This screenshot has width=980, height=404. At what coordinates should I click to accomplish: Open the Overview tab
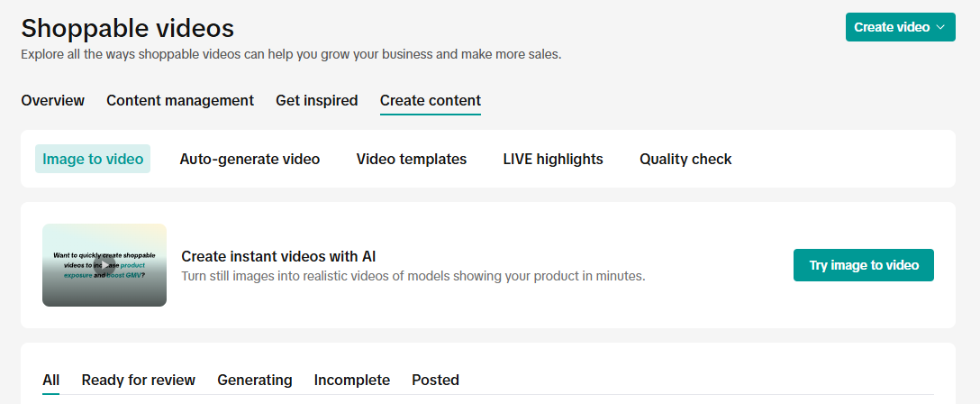tap(53, 101)
